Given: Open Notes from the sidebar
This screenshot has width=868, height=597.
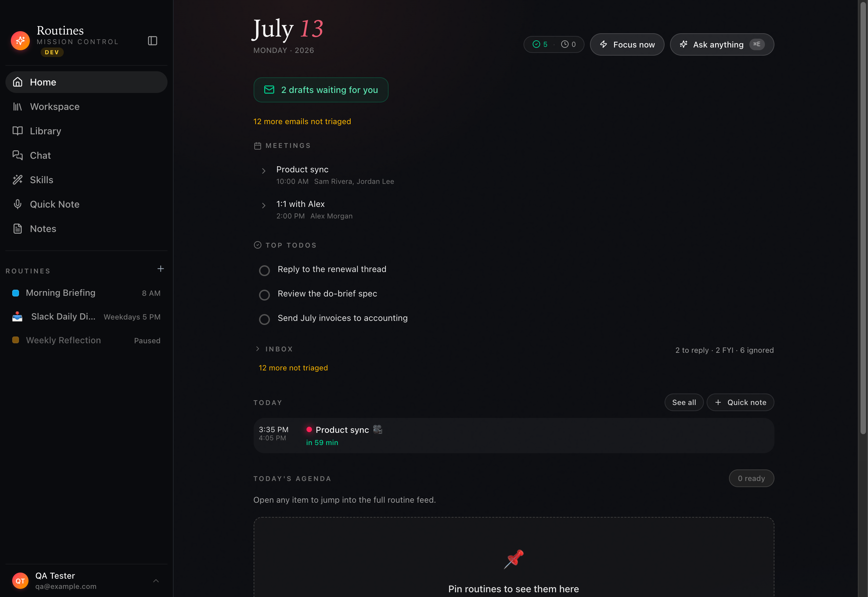Looking at the screenshot, I should [x=86, y=229].
